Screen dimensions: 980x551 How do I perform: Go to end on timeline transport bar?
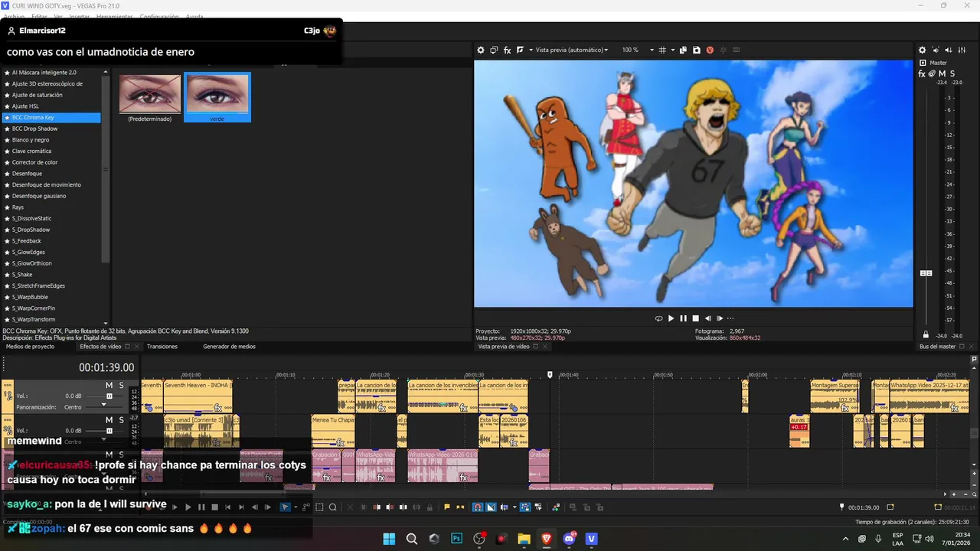coord(241,507)
